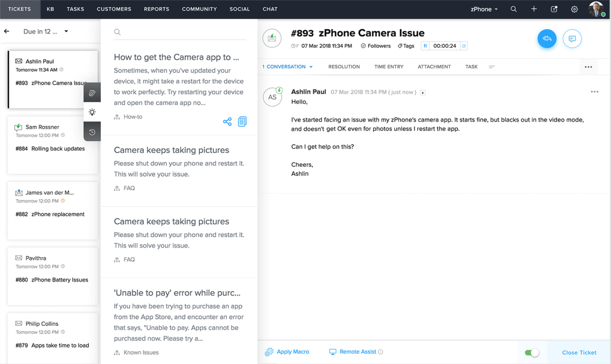The height and width of the screenshot is (364, 611).
Task: Open the Reports menu
Action: pos(156,9)
